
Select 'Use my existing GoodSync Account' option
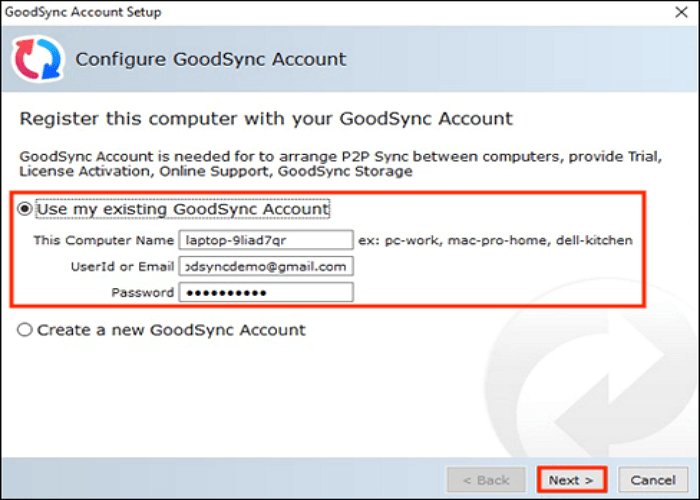(25, 210)
